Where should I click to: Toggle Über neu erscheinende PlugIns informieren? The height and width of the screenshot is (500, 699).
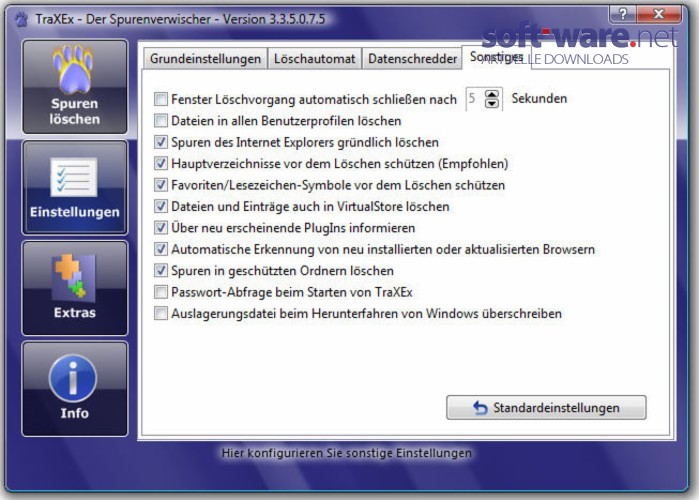click(x=160, y=227)
